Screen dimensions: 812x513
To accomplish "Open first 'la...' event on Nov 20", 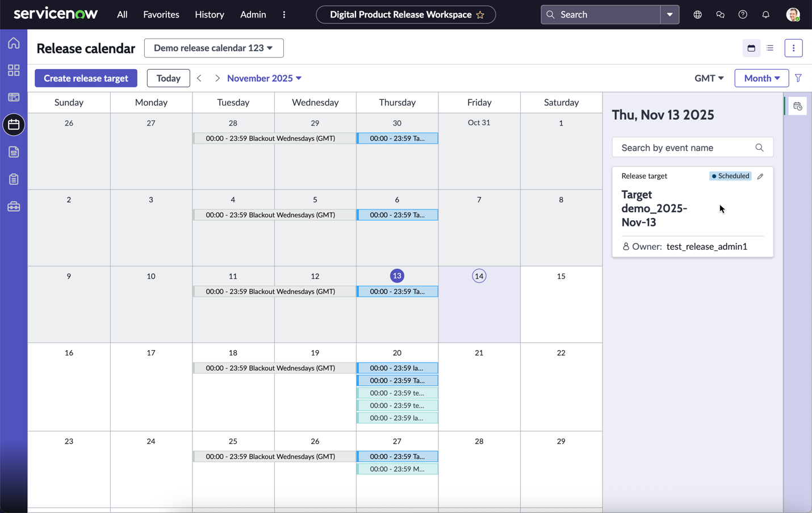I will (x=397, y=368).
